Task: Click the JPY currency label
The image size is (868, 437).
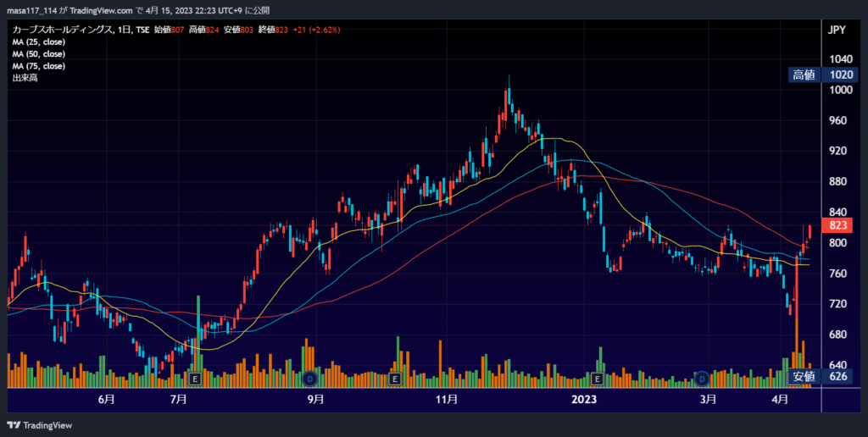Action: [837, 30]
